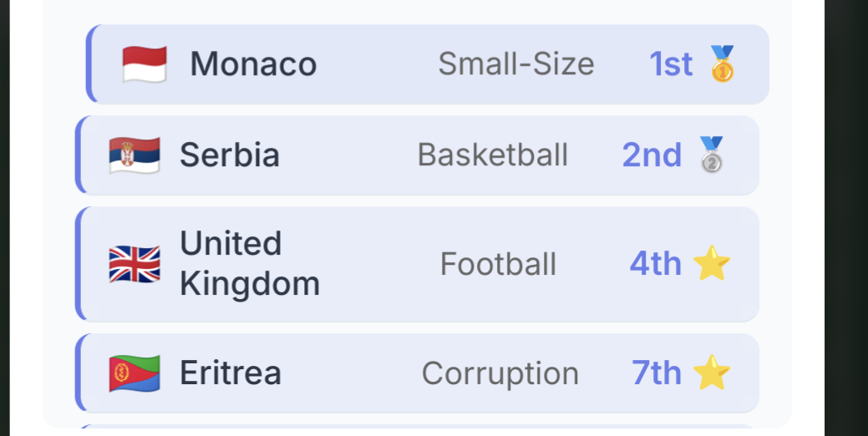
Task: Click the 1st rank text
Action: [x=671, y=64]
